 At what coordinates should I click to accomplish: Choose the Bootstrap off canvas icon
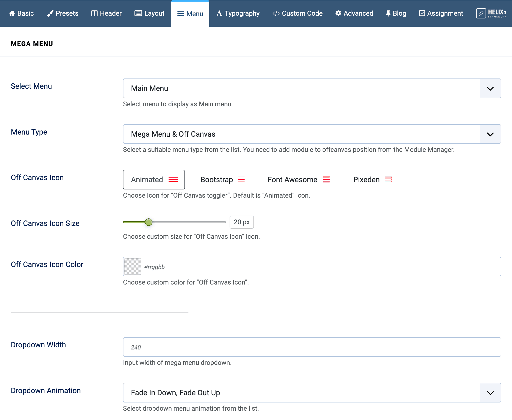(222, 179)
